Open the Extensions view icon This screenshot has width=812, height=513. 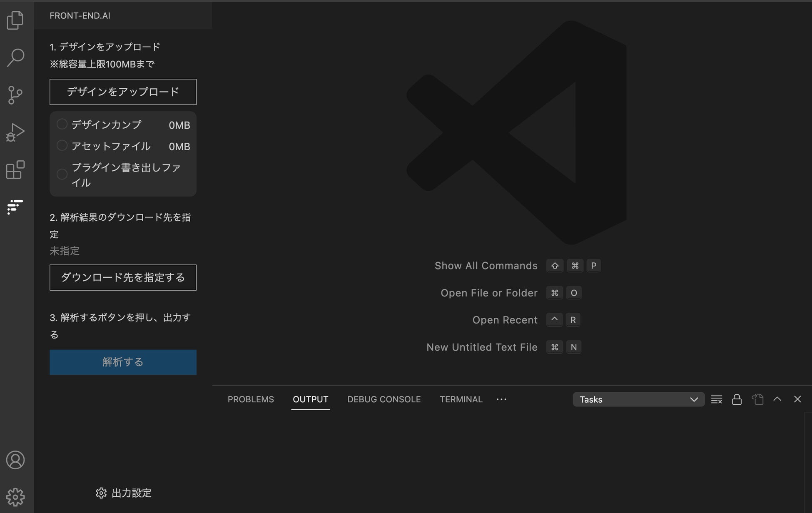coord(15,170)
